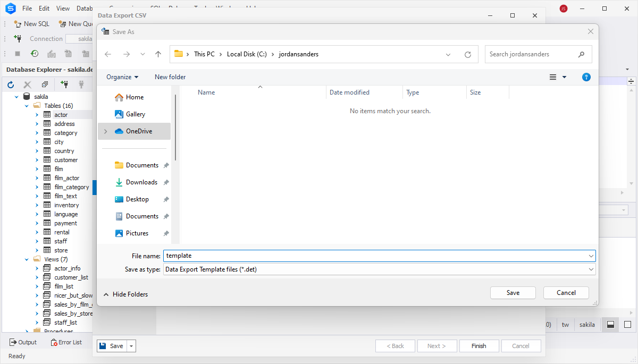Screen dimensions: 638x364
Task: Open the Organize dropdown menu
Action: (122, 77)
